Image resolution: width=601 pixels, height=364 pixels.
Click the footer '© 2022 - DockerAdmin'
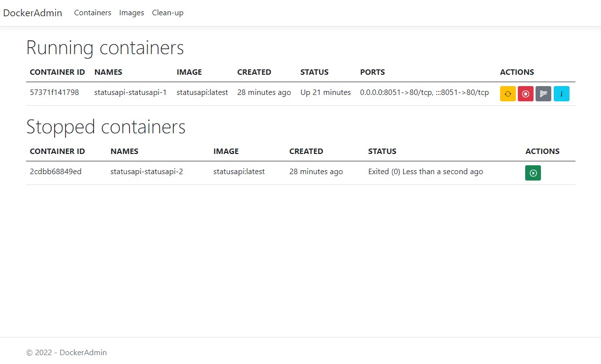[x=66, y=352]
